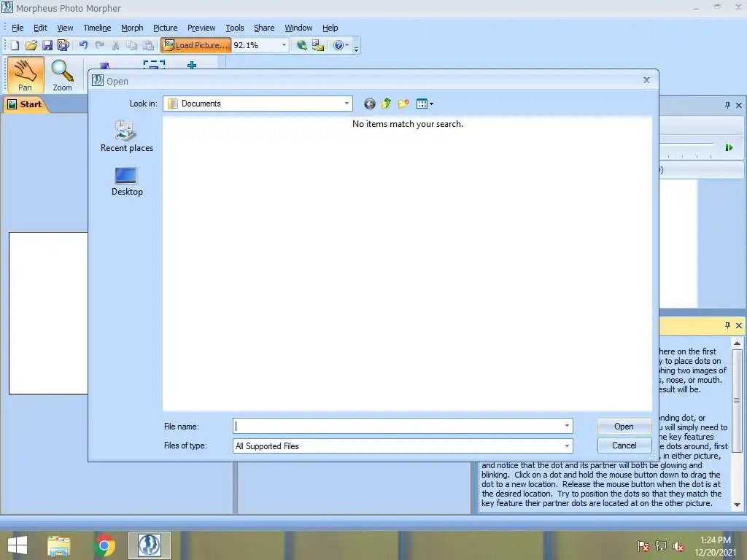Click the Morpheus taskbar app icon

149,545
